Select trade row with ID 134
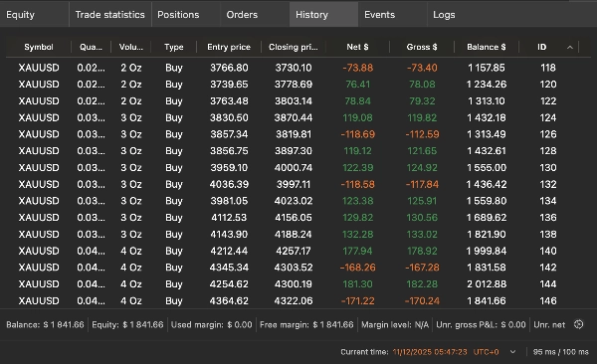Screen dimensions: 597x364 coord(298,201)
